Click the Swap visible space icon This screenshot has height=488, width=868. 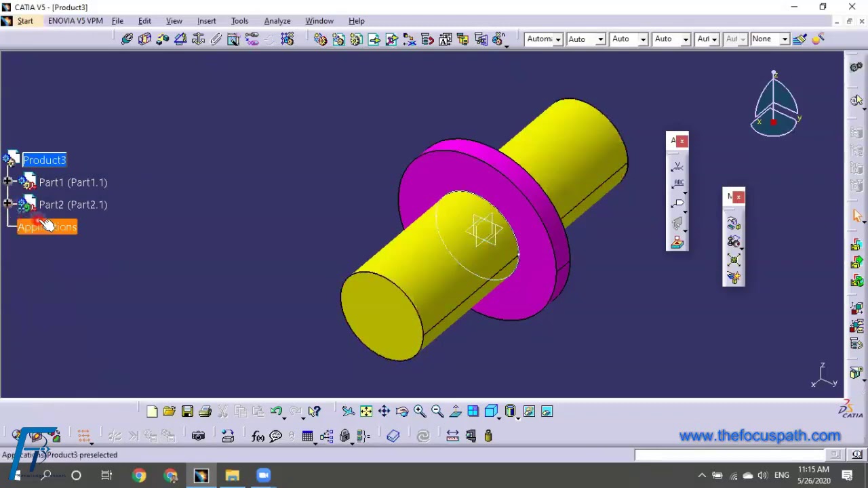547,411
